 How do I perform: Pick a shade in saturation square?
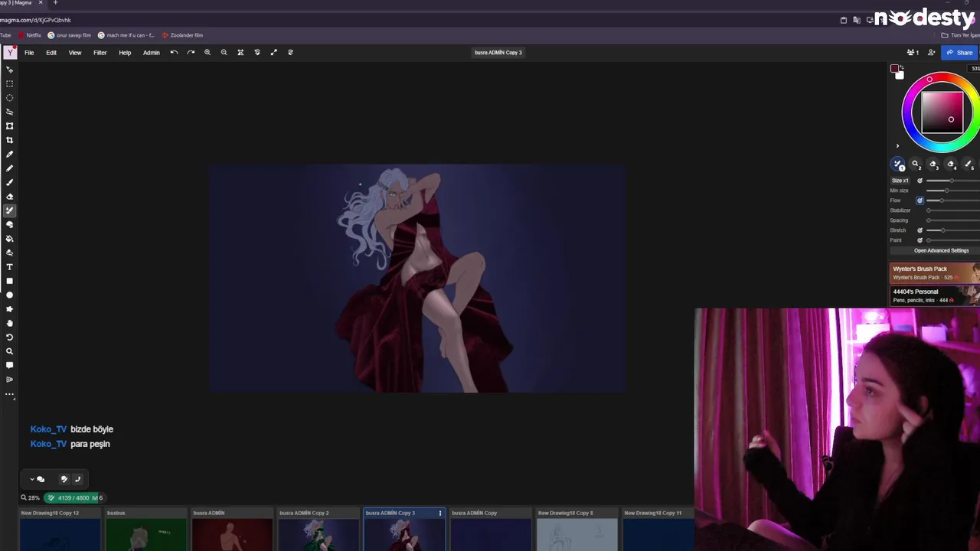tap(942, 113)
